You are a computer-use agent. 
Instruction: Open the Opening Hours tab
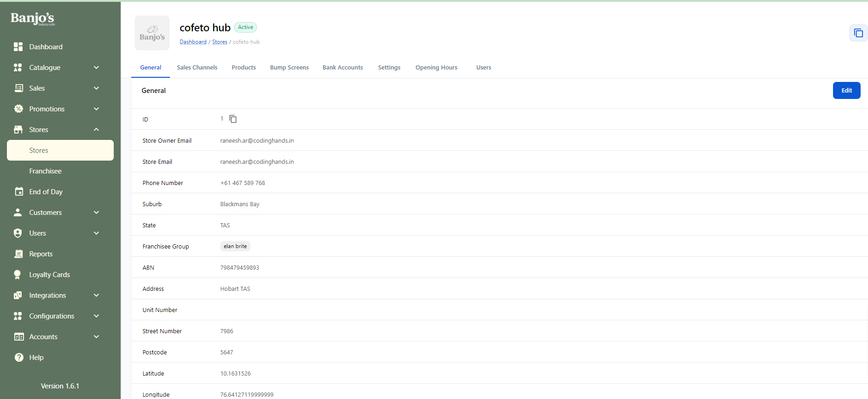click(436, 68)
